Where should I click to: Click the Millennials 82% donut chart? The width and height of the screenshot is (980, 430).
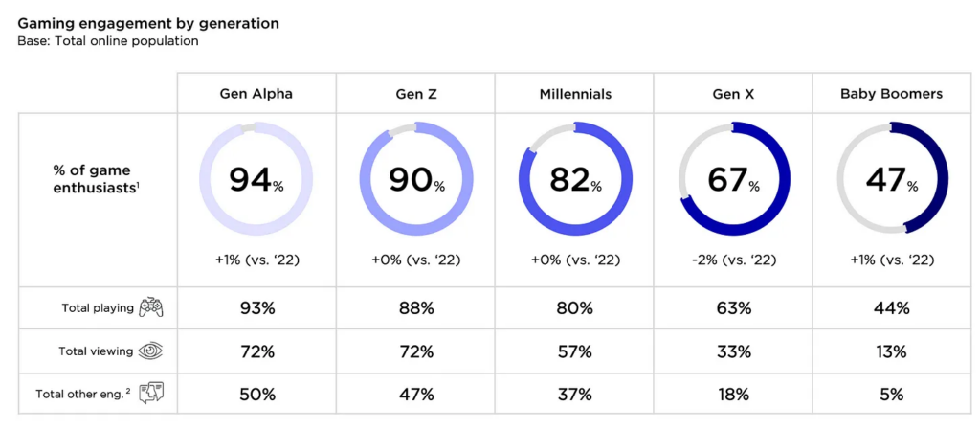pyautogui.click(x=574, y=178)
